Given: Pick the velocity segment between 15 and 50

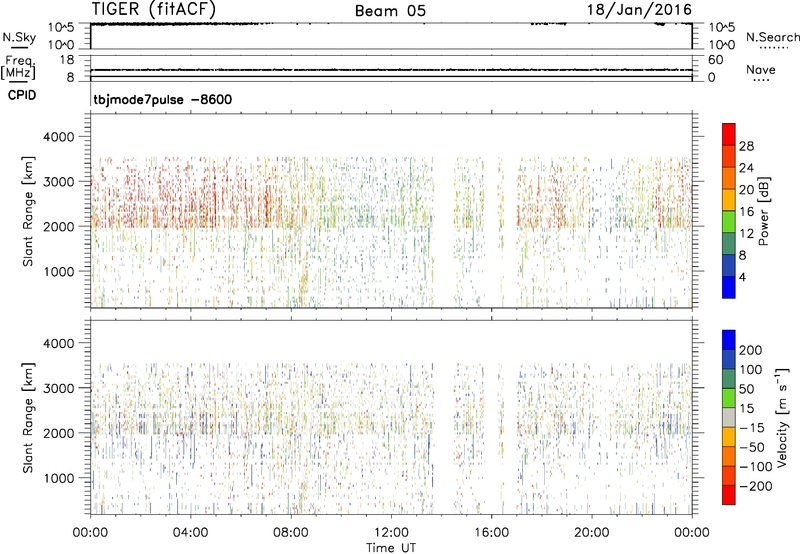Looking at the screenshot, I should coord(729,398).
